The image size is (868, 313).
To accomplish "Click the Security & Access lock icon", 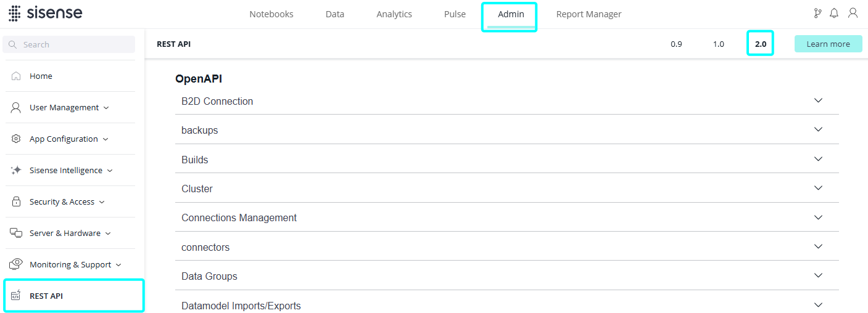I will point(16,201).
